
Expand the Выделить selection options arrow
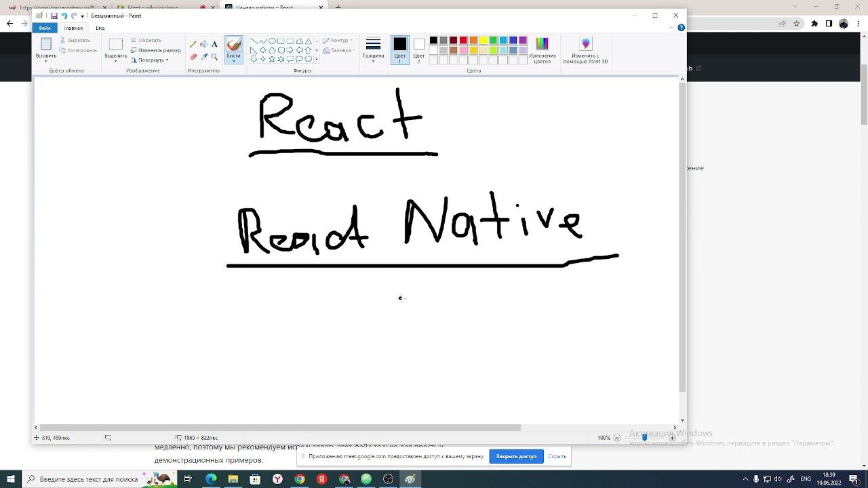tap(116, 60)
